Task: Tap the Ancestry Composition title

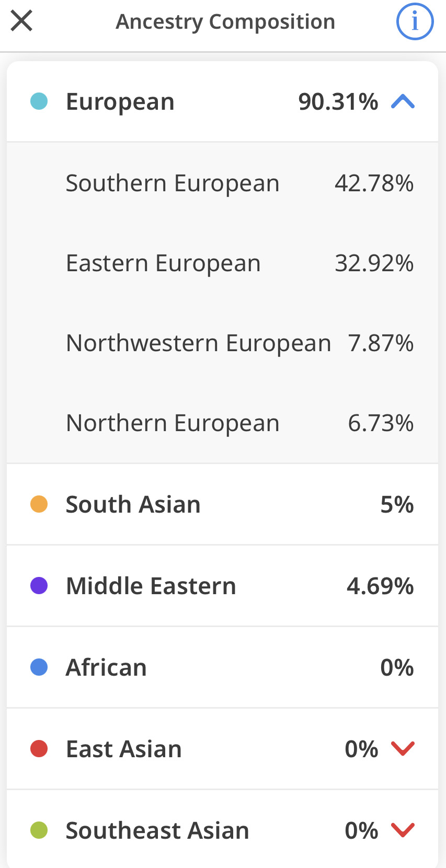Action: click(225, 22)
